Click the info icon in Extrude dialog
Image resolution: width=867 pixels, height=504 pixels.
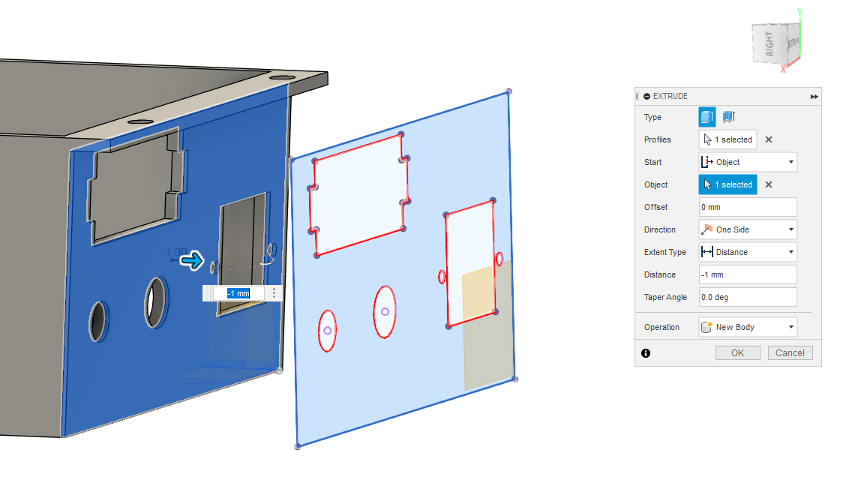click(x=646, y=353)
